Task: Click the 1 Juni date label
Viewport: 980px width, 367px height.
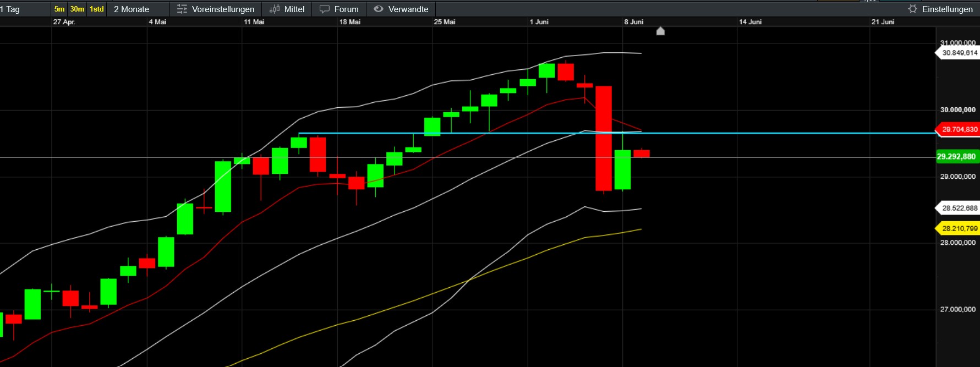Action: click(539, 22)
